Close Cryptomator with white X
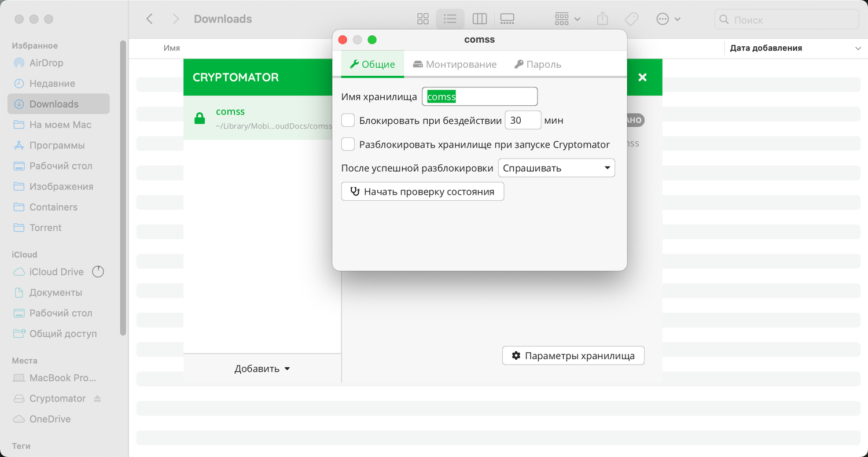 [642, 77]
